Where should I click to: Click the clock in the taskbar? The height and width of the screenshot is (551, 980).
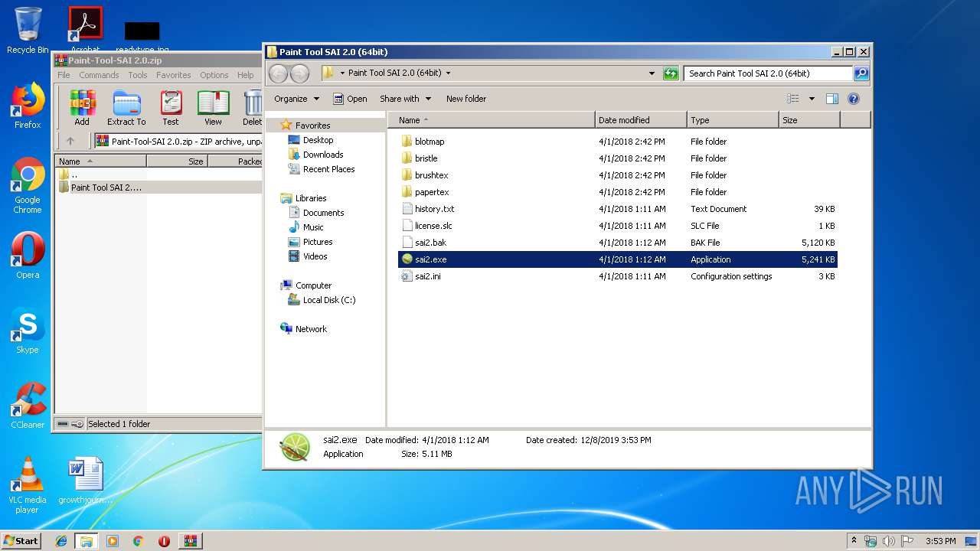[940, 541]
